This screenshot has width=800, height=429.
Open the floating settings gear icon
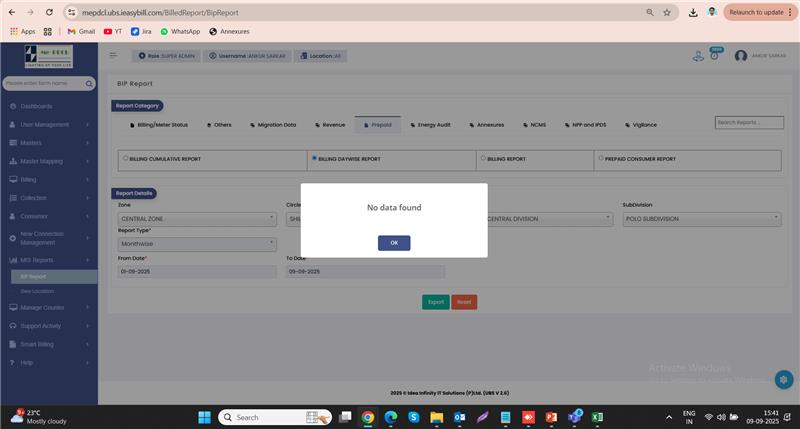click(x=784, y=380)
